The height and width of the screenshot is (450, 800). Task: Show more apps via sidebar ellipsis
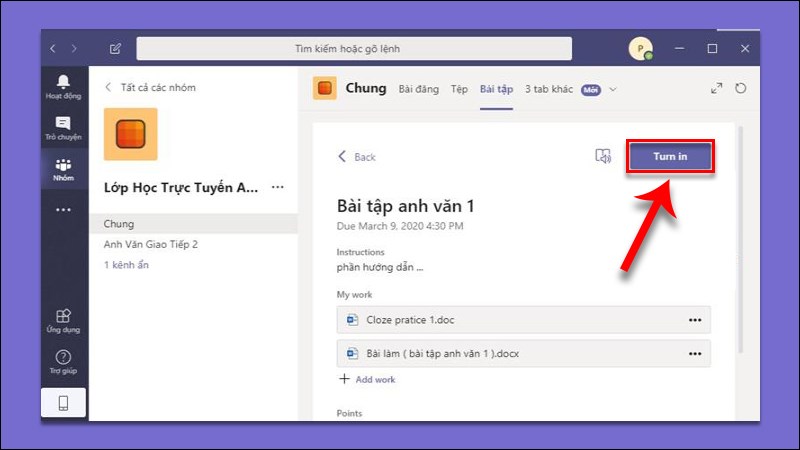63,210
